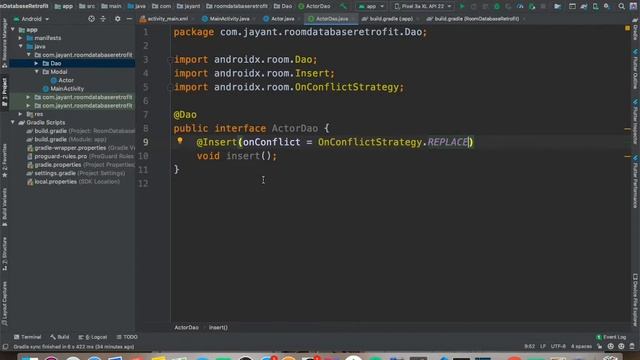
Task: Open the Structure side tool window
Action: coord(4,253)
